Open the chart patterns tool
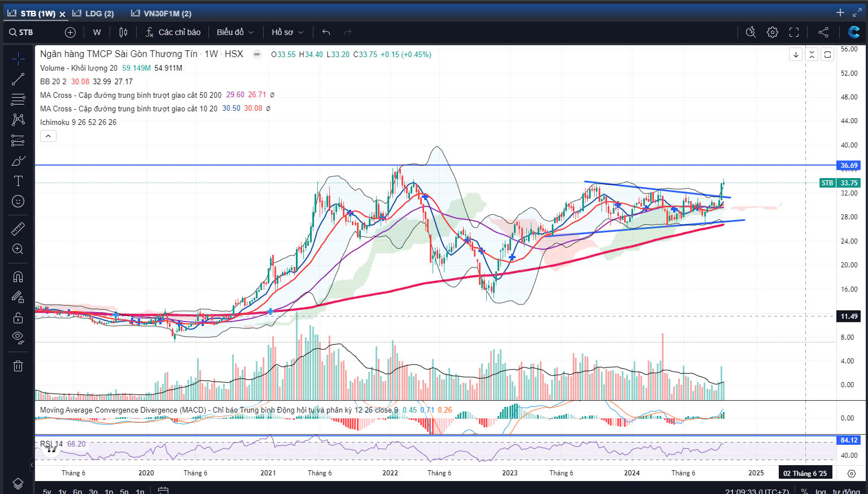The image size is (868, 494). (18, 119)
